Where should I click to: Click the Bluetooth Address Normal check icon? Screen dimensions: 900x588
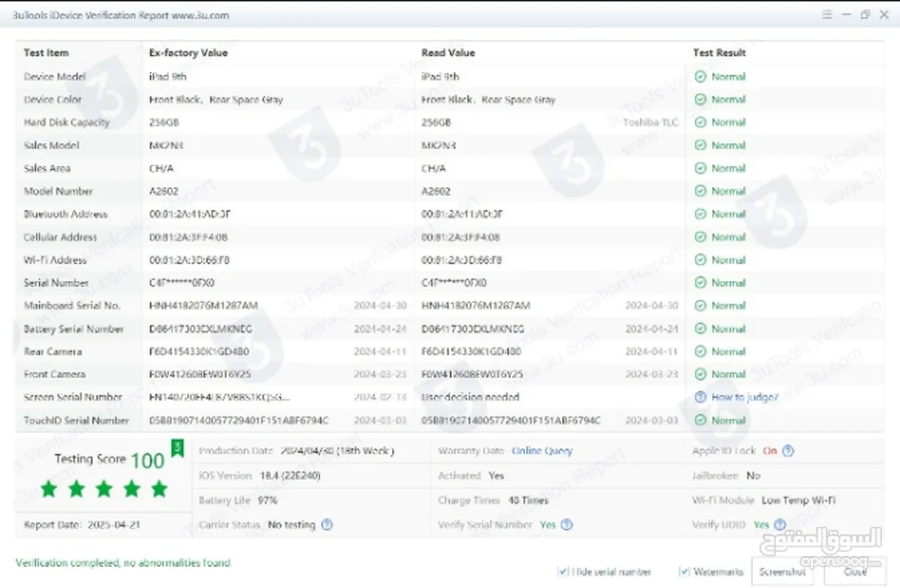[700, 214]
